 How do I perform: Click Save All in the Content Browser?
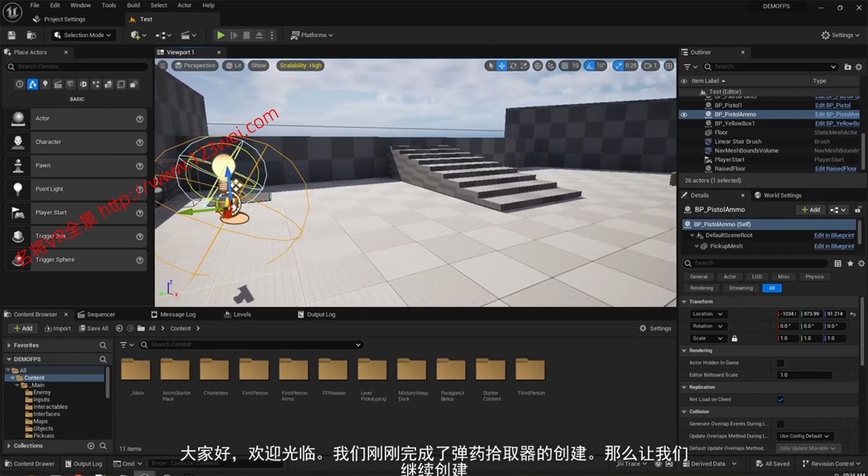[x=93, y=328]
